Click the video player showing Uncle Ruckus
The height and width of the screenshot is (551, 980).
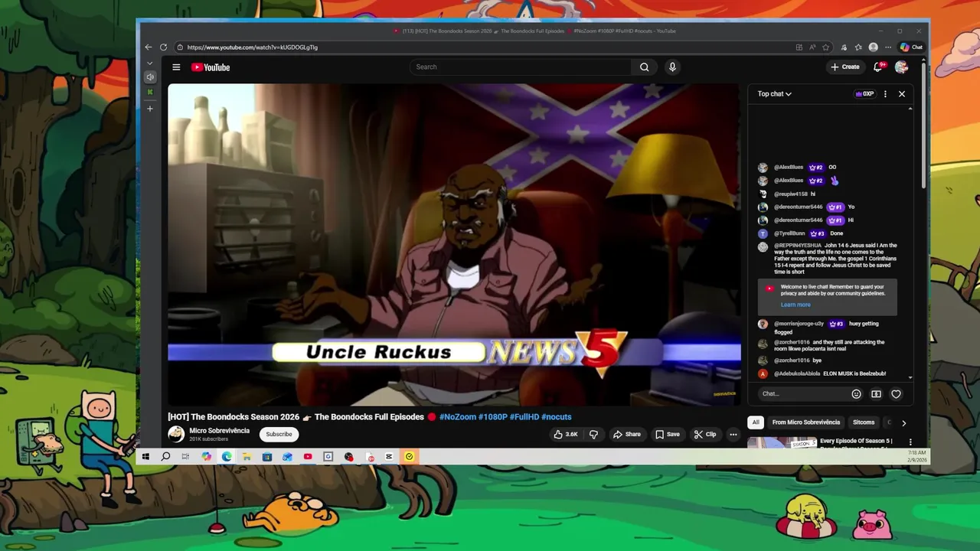tap(454, 245)
